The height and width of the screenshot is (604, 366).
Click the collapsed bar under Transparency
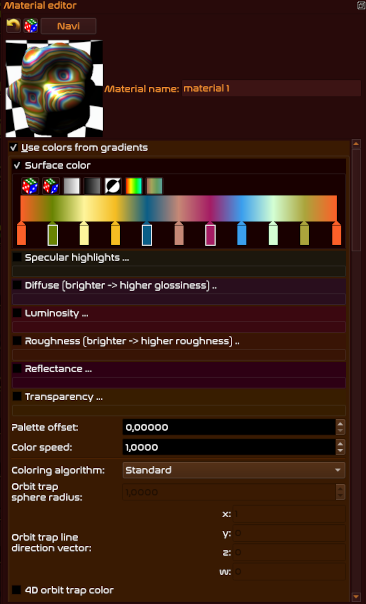[x=179, y=410]
